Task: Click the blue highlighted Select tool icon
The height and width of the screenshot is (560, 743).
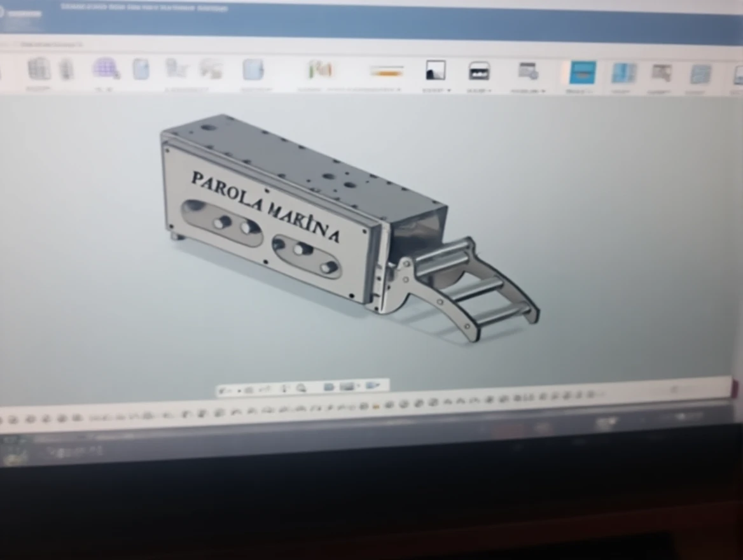Action: pyautogui.click(x=583, y=73)
